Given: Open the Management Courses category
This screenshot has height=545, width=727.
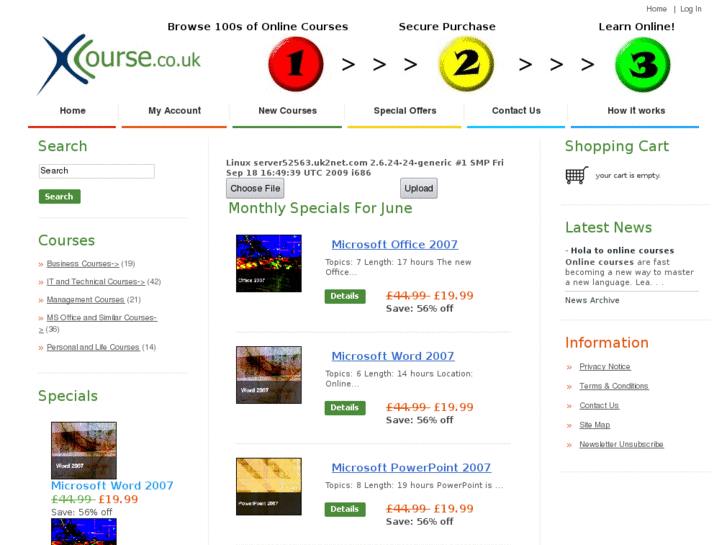Looking at the screenshot, I should coord(85,300).
